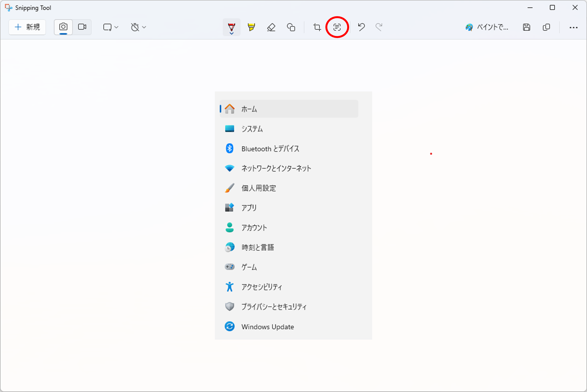The height and width of the screenshot is (392, 587).
Task: Click the redo arrow icon
Action: [379, 27]
